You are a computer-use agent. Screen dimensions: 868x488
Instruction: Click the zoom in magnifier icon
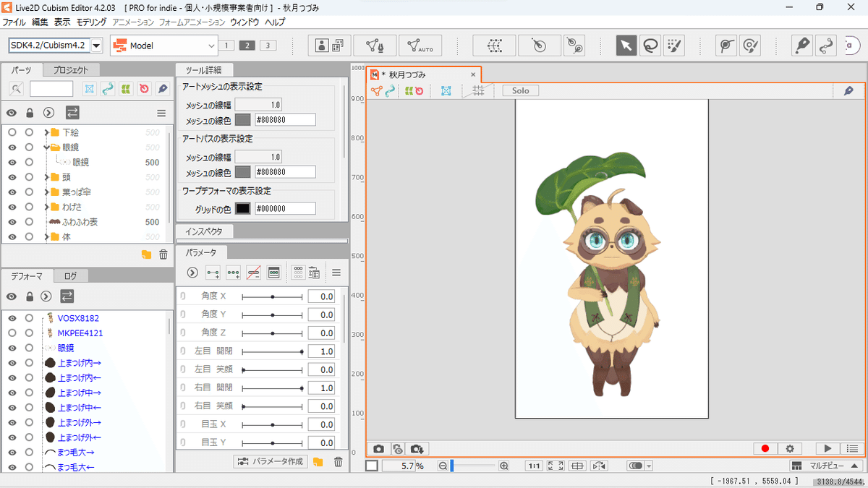tap(504, 466)
